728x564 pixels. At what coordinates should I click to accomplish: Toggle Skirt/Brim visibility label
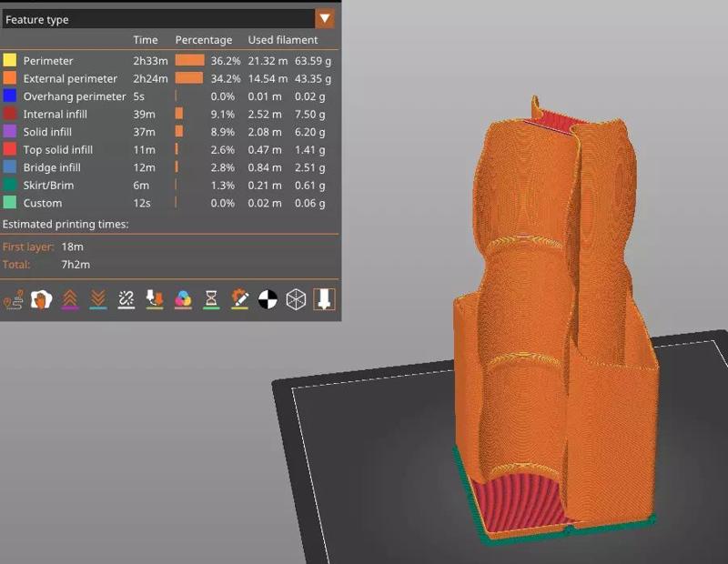click(x=49, y=186)
